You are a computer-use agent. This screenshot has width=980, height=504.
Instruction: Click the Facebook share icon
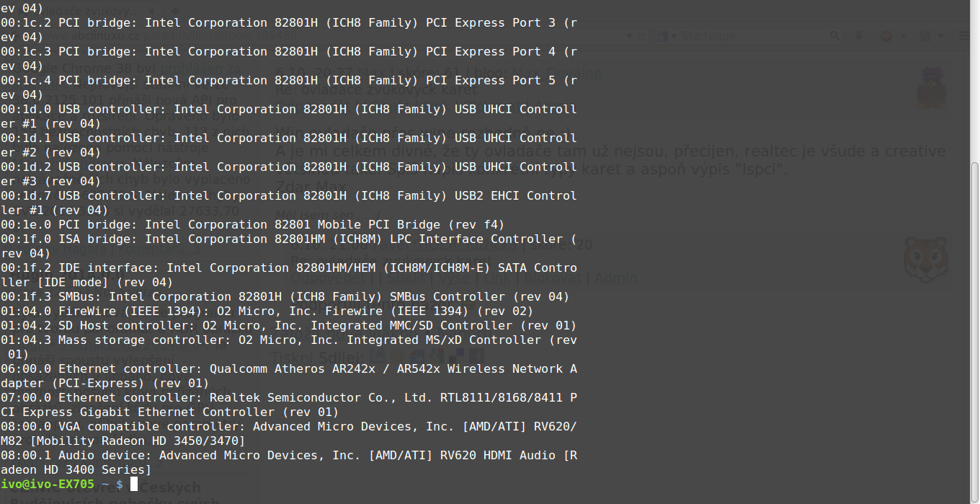point(476,357)
